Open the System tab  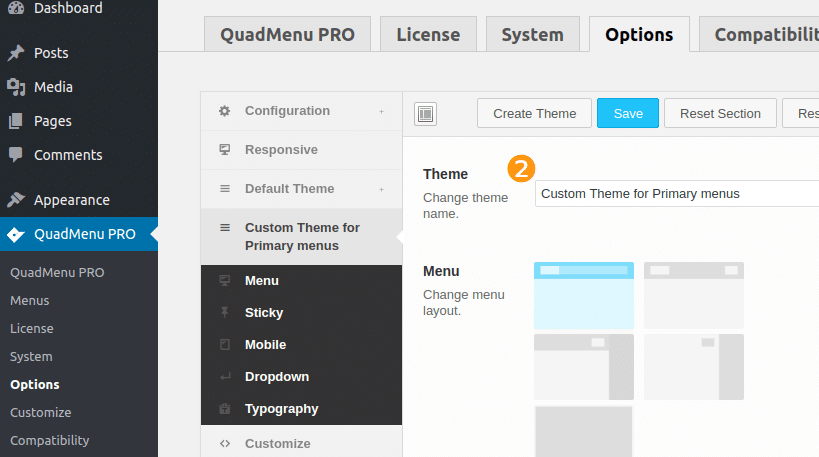point(533,34)
